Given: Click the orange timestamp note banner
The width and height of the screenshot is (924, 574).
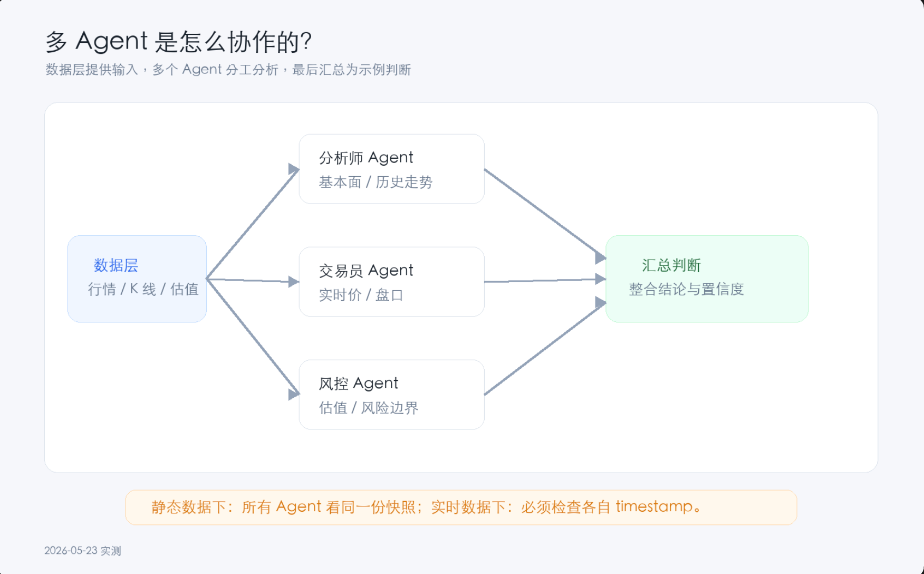Looking at the screenshot, I should point(461,507).
